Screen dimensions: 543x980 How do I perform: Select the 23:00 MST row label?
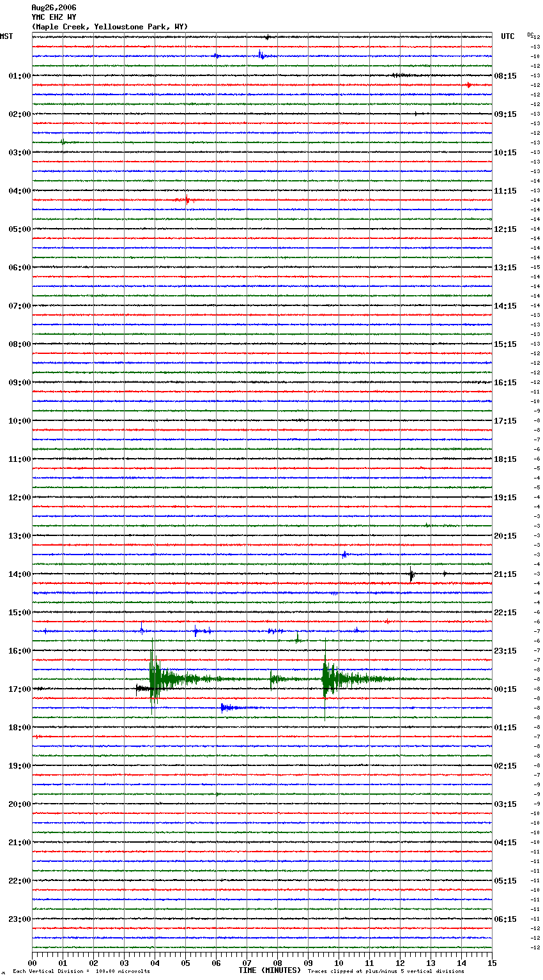click(20, 919)
